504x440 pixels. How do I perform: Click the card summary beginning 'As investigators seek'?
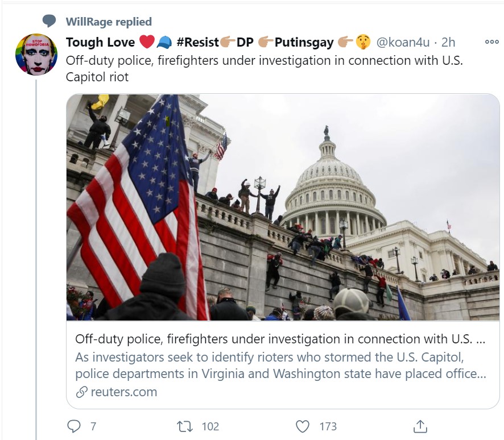click(281, 366)
